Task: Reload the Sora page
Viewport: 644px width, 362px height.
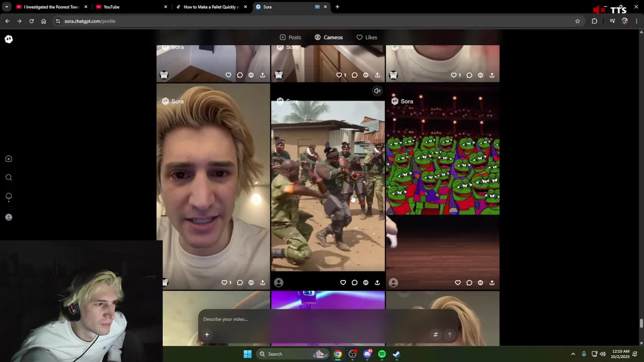Action: 31,21
